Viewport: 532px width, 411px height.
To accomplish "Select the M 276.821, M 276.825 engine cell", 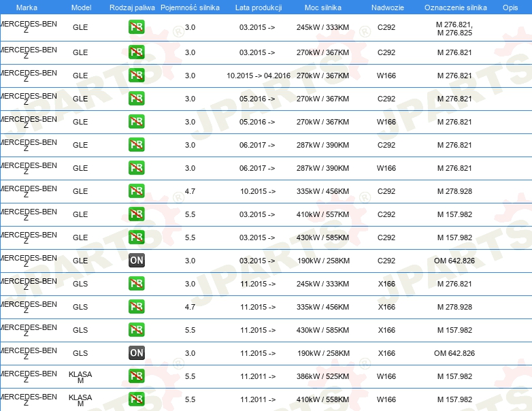I will click(x=454, y=29).
